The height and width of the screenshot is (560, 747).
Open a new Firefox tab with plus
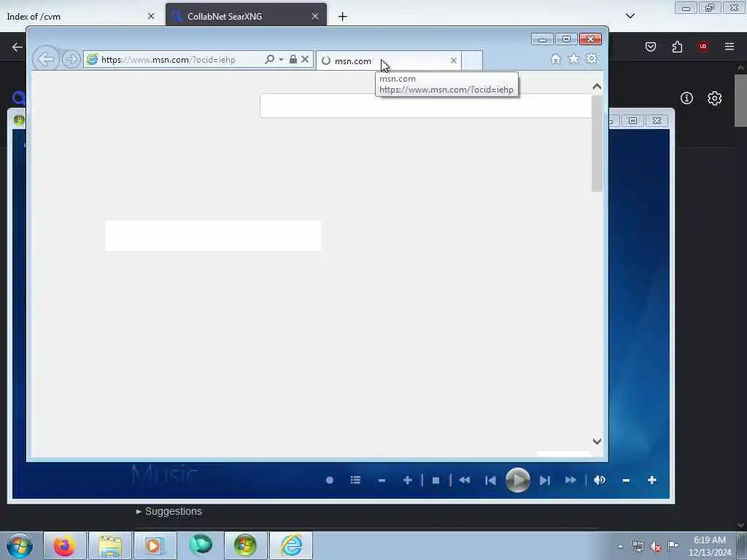[342, 17]
